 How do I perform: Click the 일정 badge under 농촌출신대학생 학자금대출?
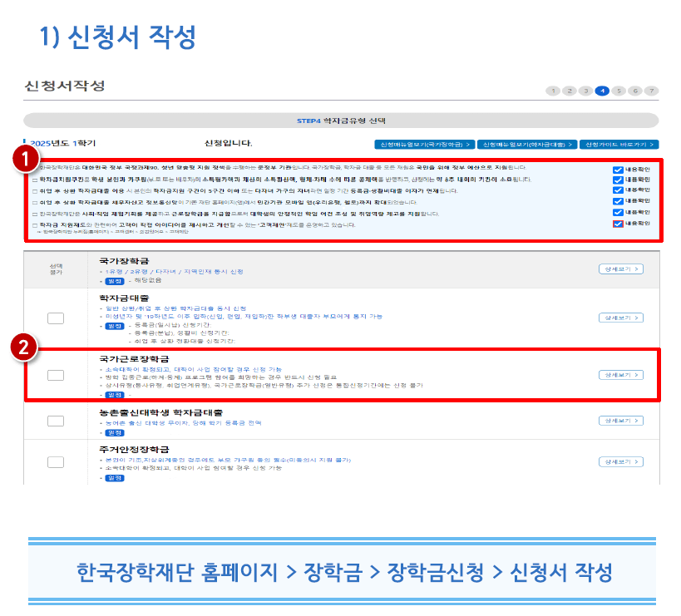(x=115, y=433)
